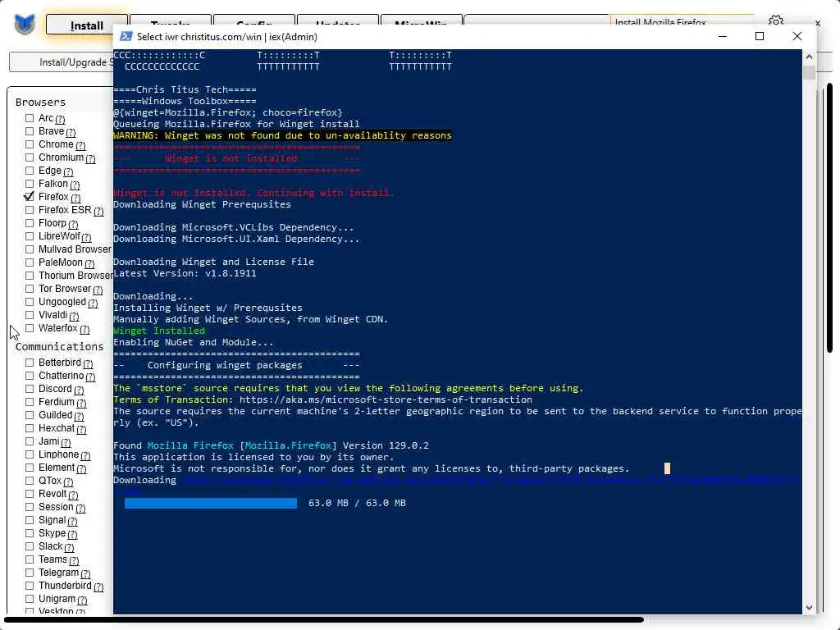Open help (?) for Betterbird

(x=88, y=363)
